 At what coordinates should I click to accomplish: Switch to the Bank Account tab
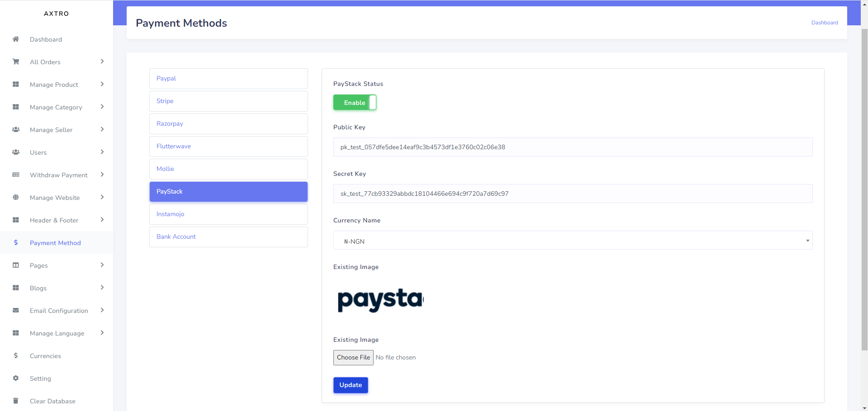pos(228,237)
